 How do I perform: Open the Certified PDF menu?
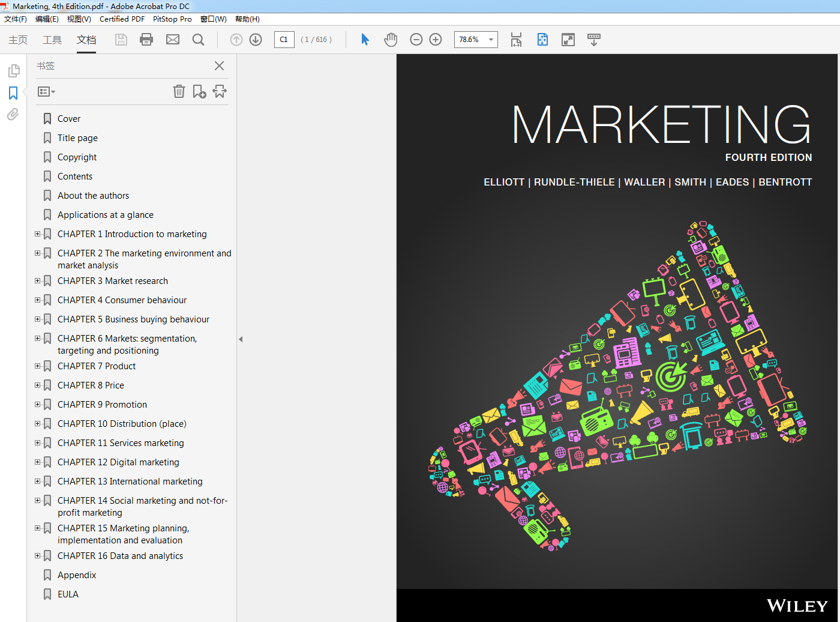[122, 19]
